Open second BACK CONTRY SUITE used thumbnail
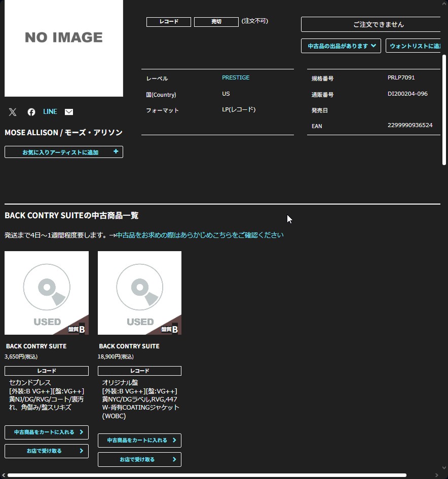 [139, 293]
